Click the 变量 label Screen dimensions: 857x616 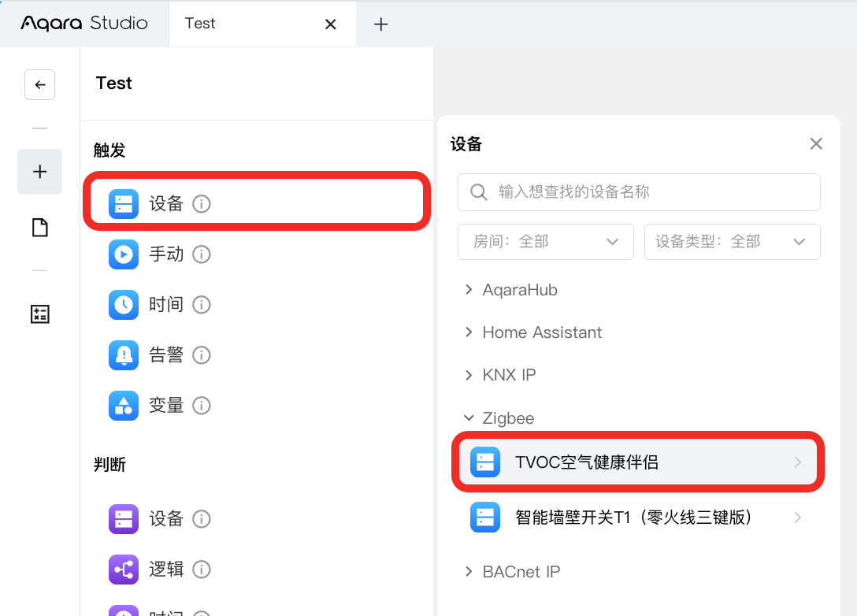point(166,406)
